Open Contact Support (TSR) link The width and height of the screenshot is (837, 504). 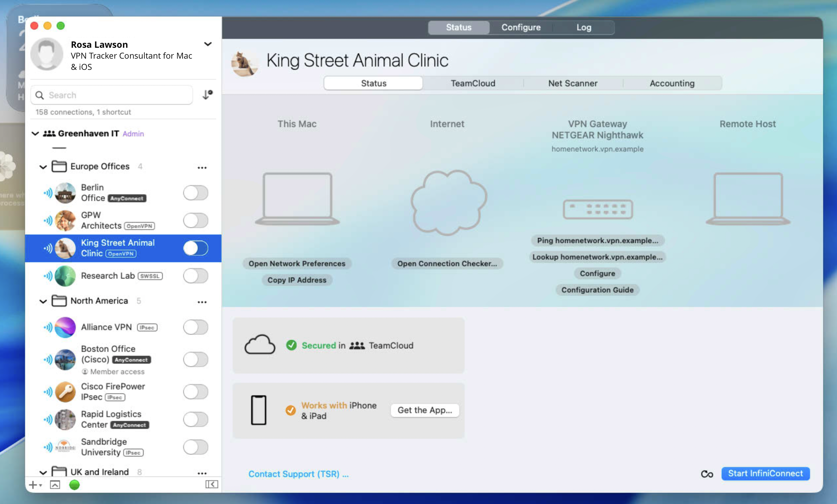298,474
